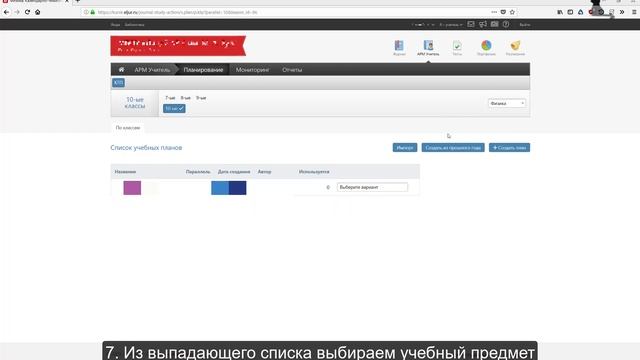
Task: Open the Расписание bell icon
Action: (515, 48)
